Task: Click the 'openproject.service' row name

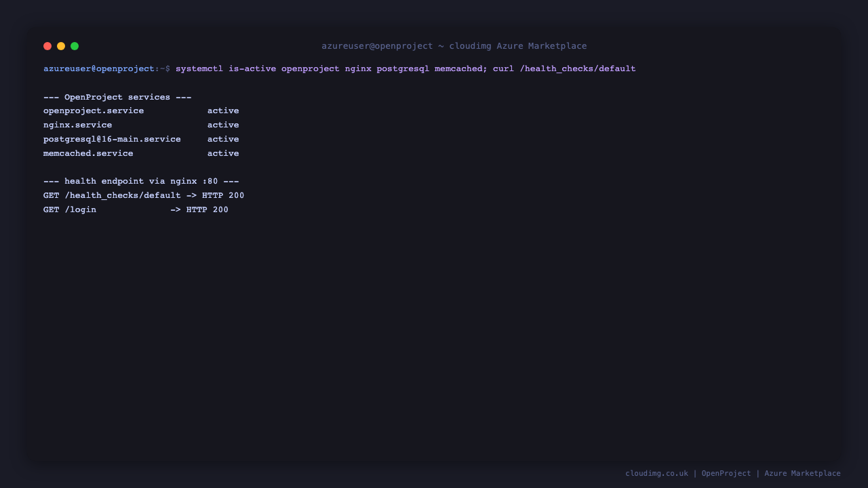Action: coord(94,110)
